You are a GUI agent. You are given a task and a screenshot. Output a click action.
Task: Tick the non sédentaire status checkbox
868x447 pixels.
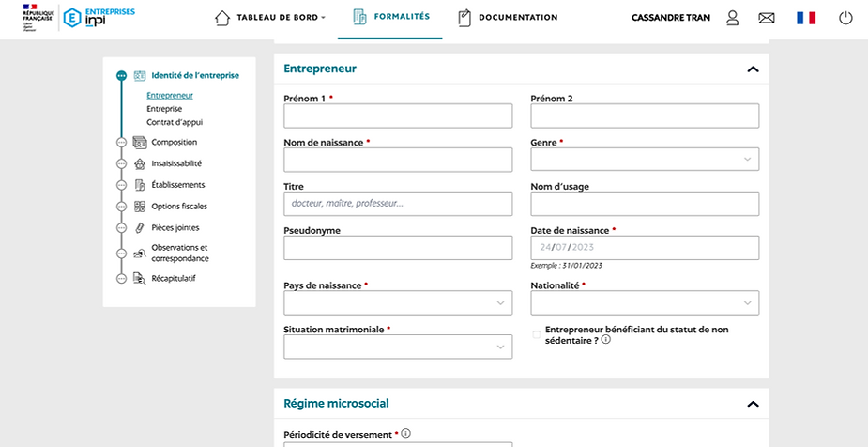pos(536,334)
